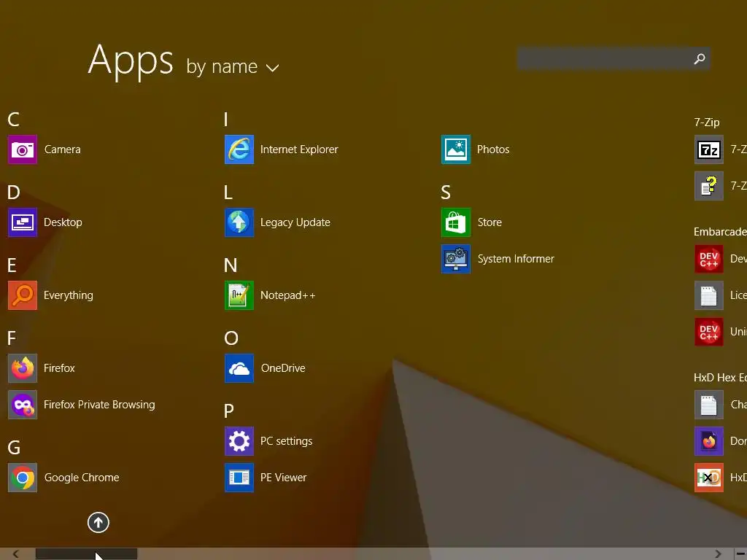
Task: Click the 'Camera' label text
Action: [x=63, y=149]
